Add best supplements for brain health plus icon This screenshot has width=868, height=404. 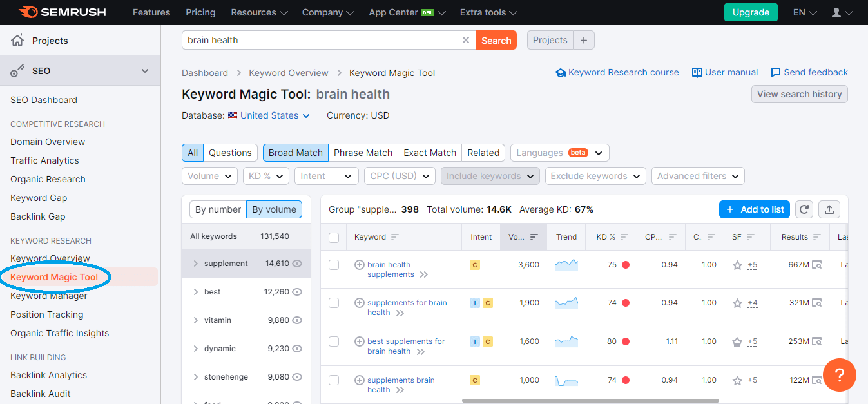pos(360,341)
